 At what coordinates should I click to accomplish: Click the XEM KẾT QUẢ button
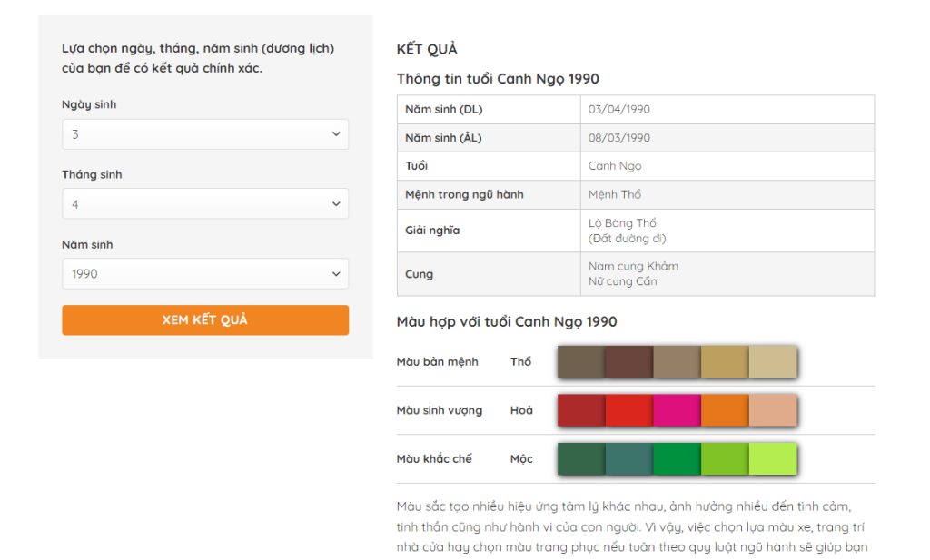pyautogui.click(x=205, y=320)
